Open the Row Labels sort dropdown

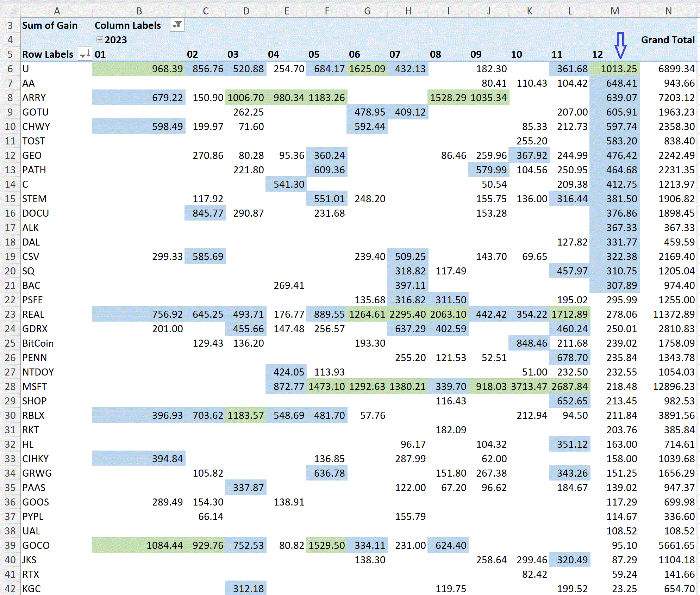click(85, 54)
